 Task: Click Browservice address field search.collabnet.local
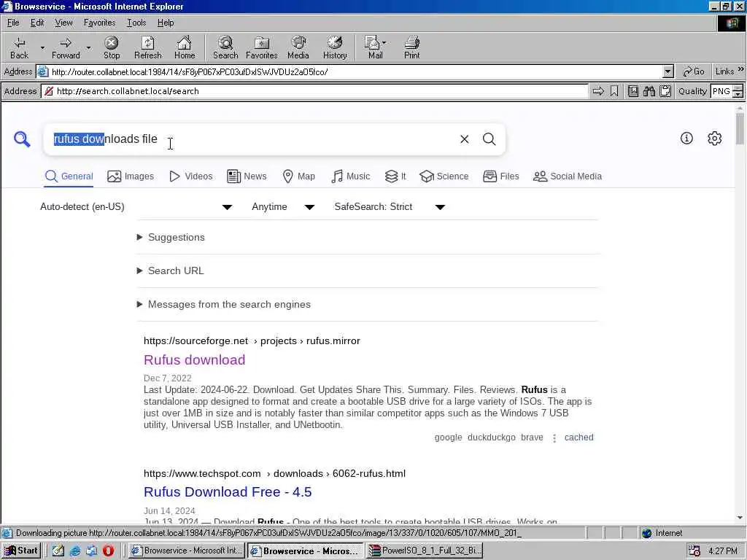[x=314, y=91]
